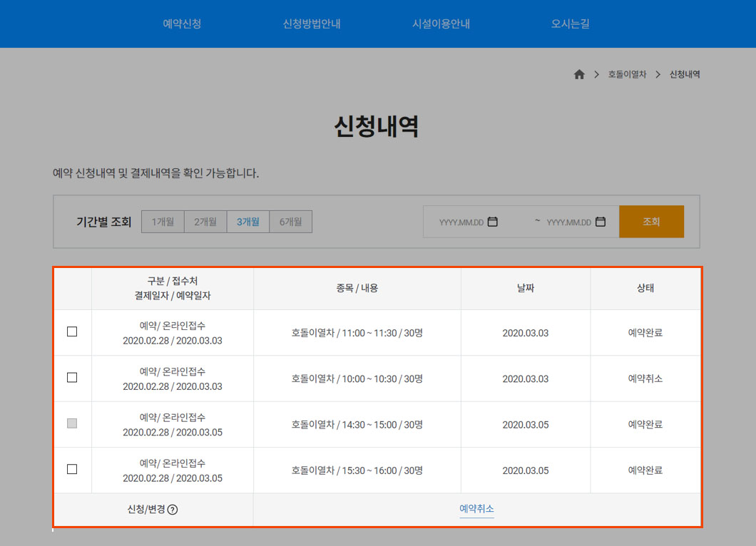This screenshot has height=546, width=756.
Task: Click the disabled 14:30 ~ 15:00 checkbox
Action: [72, 423]
